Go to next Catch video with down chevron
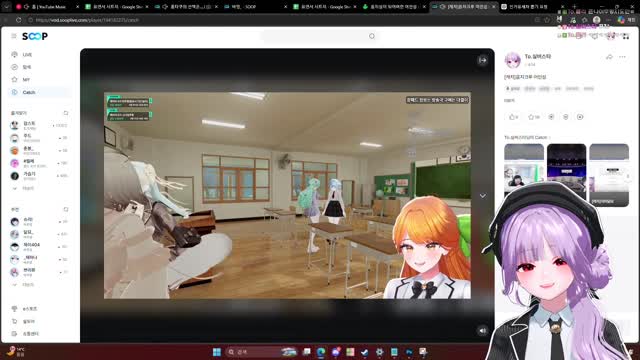The width and height of the screenshot is (640, 360). (482, 196)
